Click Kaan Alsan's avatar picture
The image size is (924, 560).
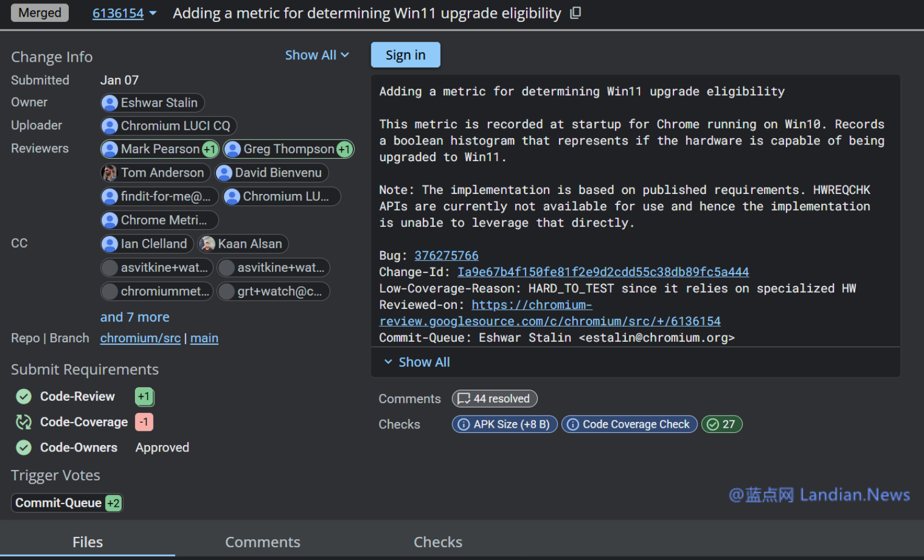coord(207,244)
